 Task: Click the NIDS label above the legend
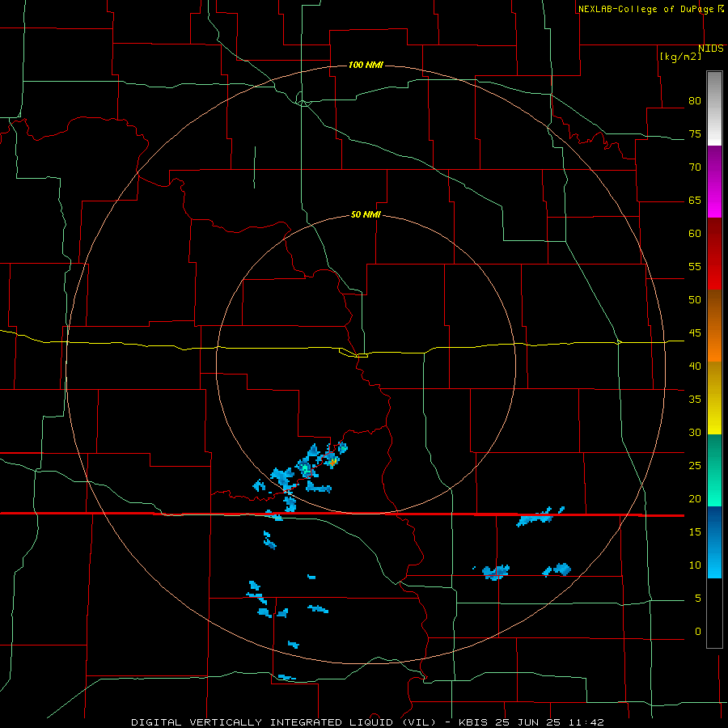(710, 49)
